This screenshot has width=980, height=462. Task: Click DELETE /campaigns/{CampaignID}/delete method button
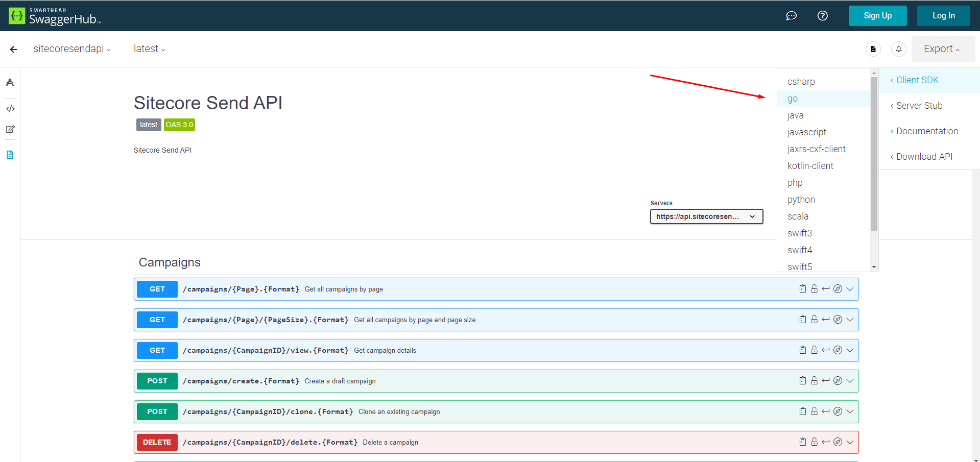pos(157,442)
